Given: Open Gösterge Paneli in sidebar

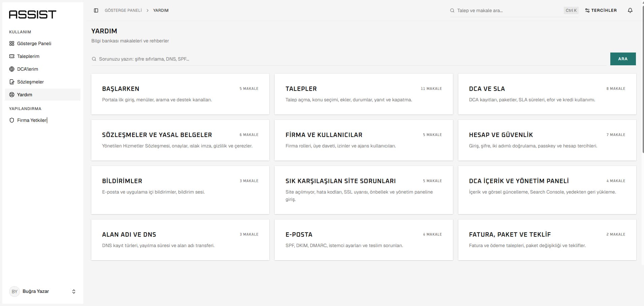Looking at the screenshot, I should point(43,43).
